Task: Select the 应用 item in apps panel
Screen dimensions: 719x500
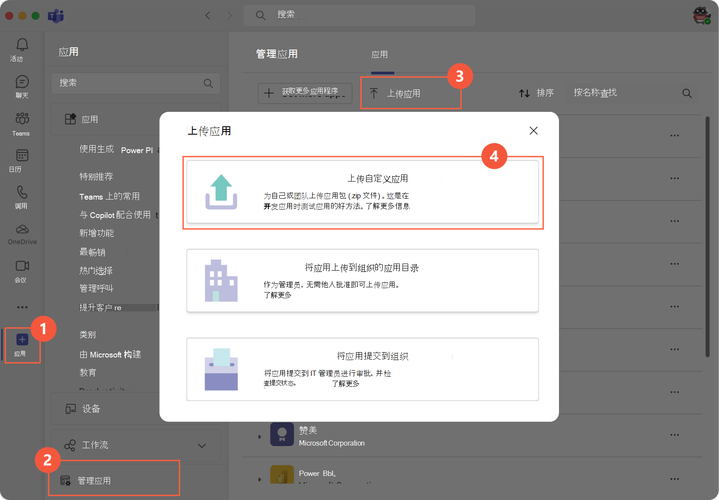Action: [x=135, y=119]
